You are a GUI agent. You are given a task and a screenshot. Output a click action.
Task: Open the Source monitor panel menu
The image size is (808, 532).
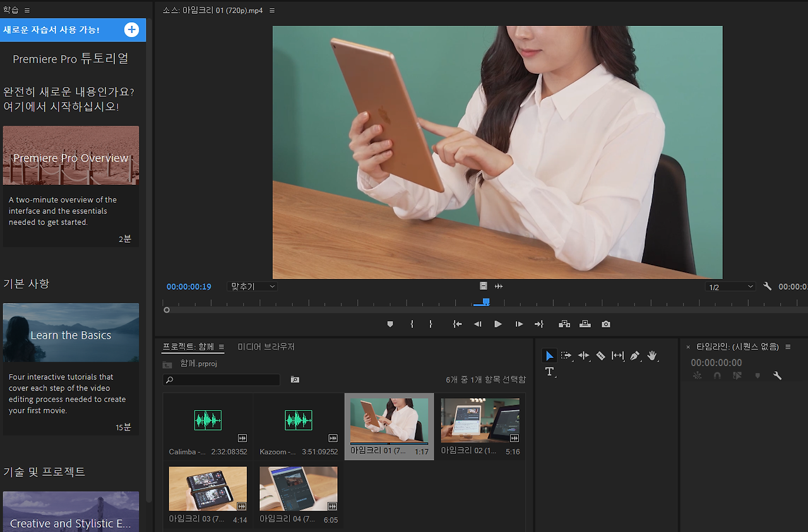(272, 11)
